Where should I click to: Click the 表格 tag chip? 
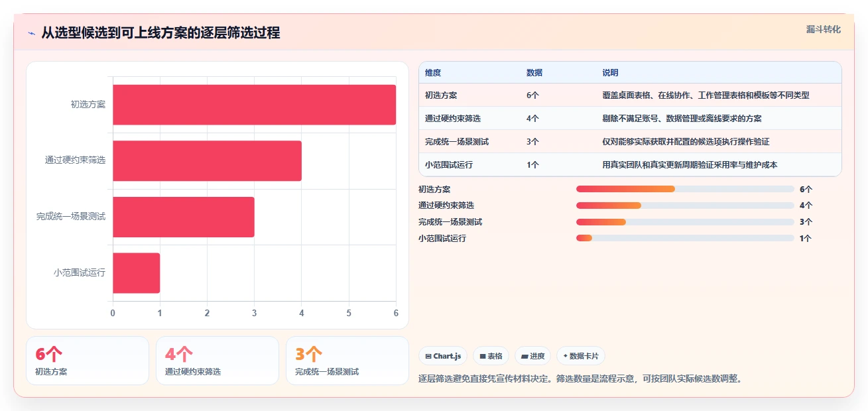pyautogui.click(x=491, y=356)
